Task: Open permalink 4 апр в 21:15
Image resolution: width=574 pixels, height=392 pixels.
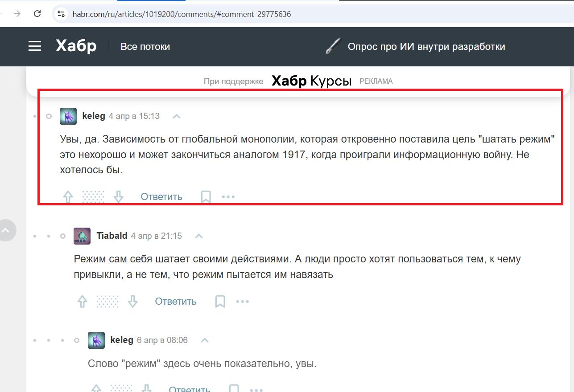Action: click(x=157, y=236)
